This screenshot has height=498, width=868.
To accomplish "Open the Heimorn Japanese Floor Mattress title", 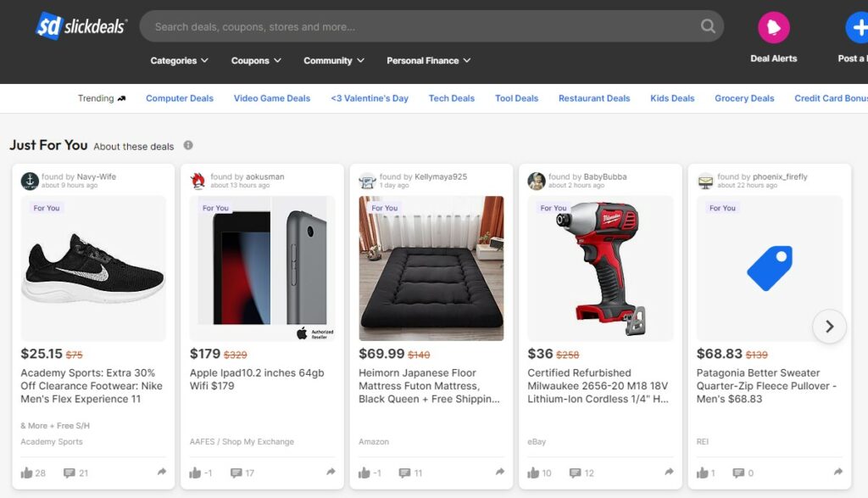I will 429,385.
